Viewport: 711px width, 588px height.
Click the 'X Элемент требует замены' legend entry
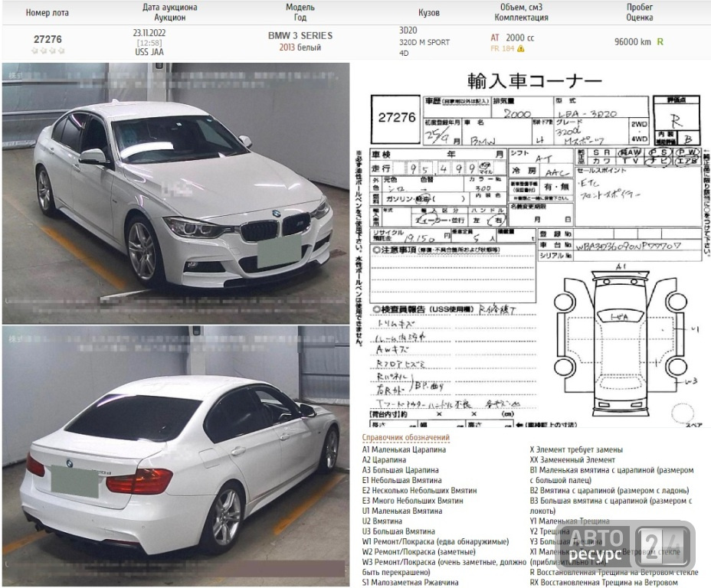(576, 449)
